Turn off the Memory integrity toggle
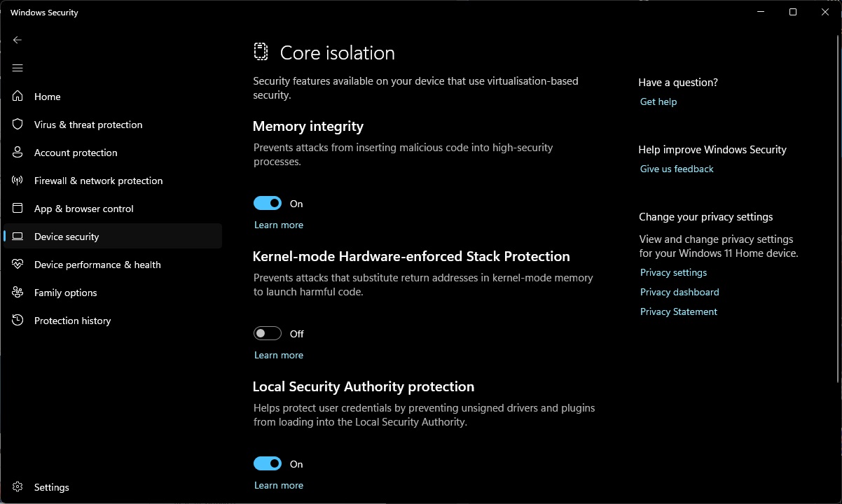842x504 pixels. (x=268, y=204)
